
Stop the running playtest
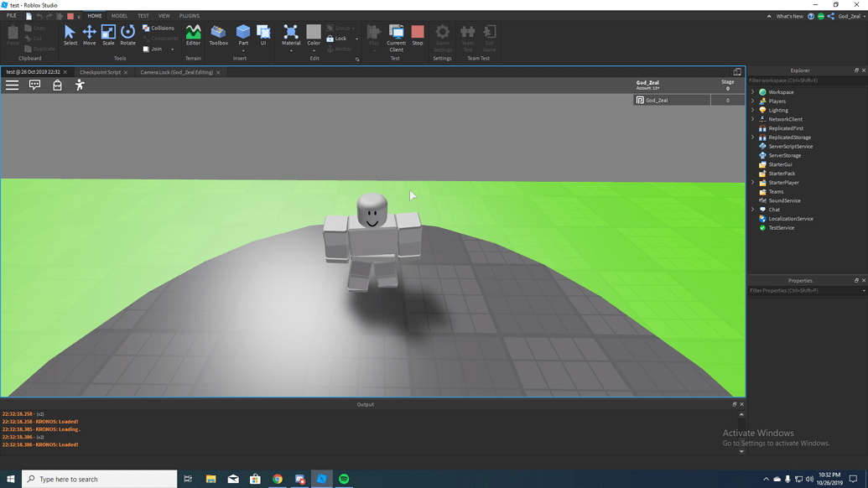[417, 34]
